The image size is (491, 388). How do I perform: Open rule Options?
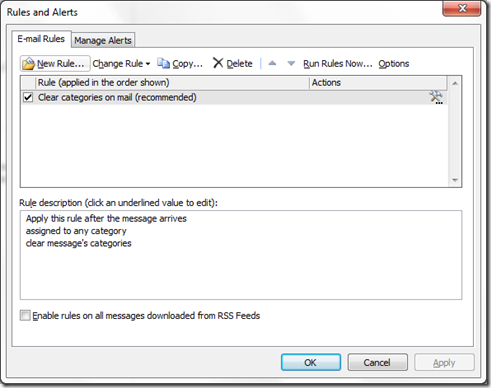393,63
